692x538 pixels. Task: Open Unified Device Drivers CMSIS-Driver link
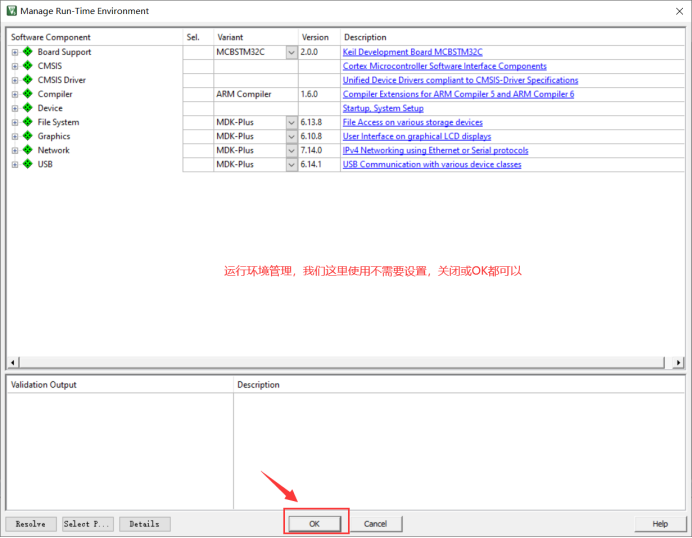click(x=460, y=80)
